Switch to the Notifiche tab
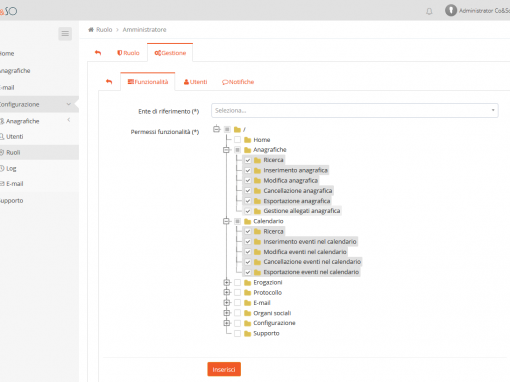 238,82
